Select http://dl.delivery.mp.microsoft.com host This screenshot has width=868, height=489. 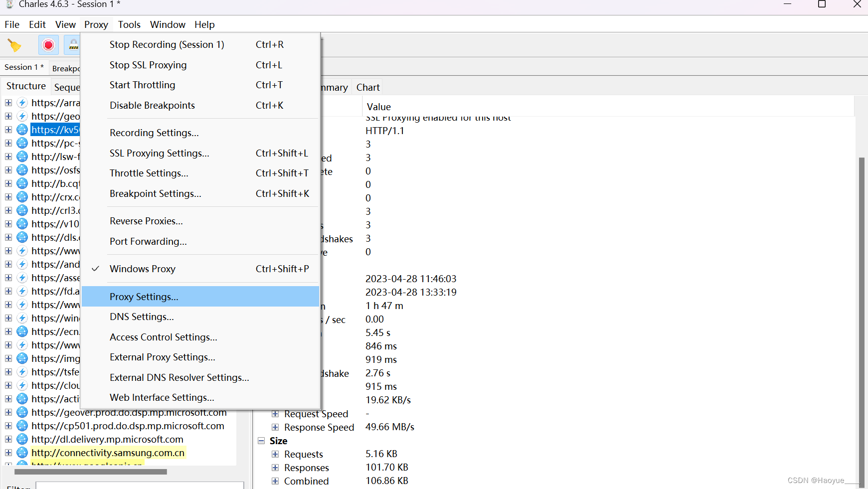click(x=107, y=439)
